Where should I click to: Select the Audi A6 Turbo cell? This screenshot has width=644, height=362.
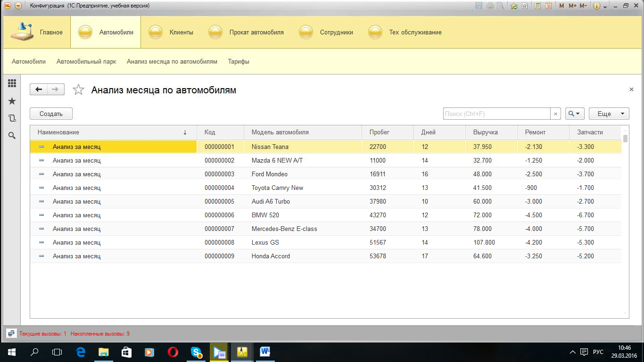(x=303, y=201)
